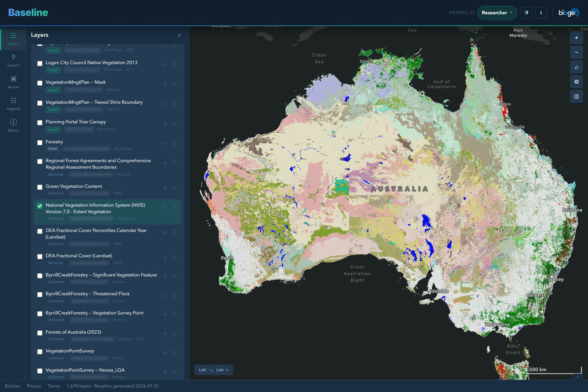The image size is (588, 392).
Task: Click the VegetationPointSurvey – Noosa_LGA layer name
Action: pyautogui.click(x=85, y=370)
